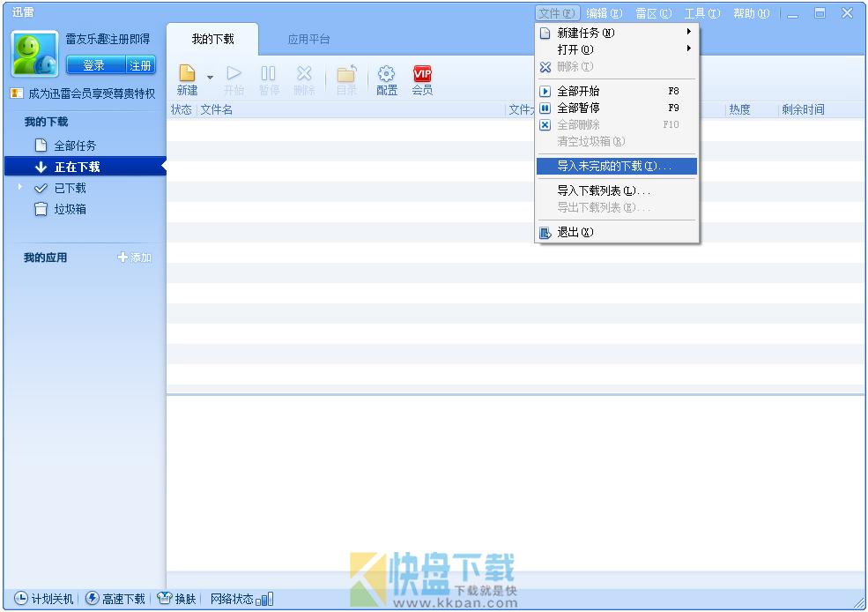The height and width of the screenshot is (612, 868).
Task: Click 计划关机 scheduled shutdown in status bar
Action: 44,599
